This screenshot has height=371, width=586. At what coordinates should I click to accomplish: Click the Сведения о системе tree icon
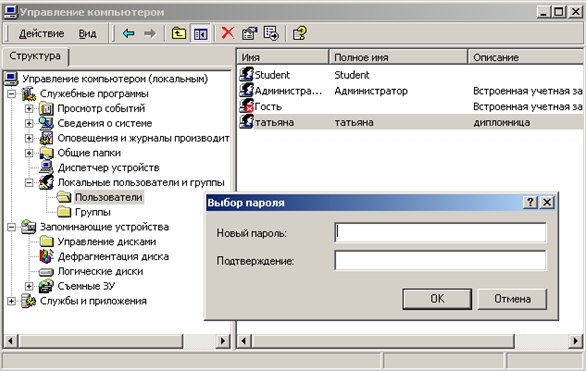pos(46,123)
